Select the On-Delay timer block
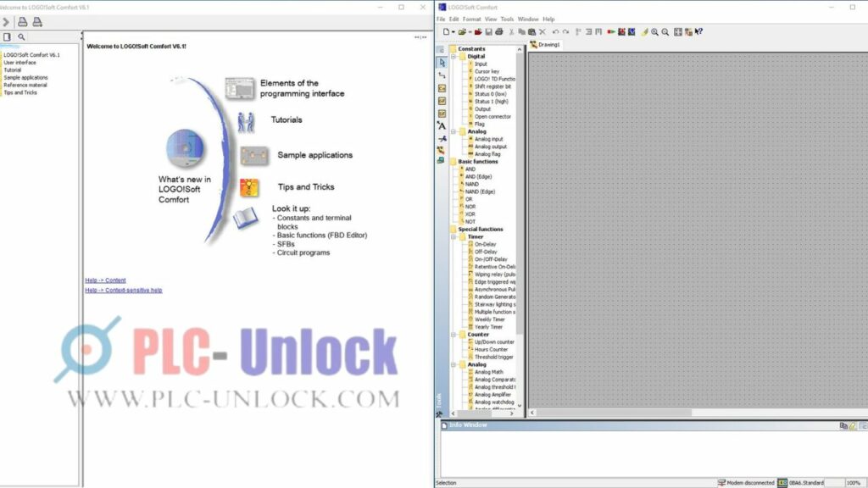Viewport: 868px width, 488px height. click(x=485, y=245)
